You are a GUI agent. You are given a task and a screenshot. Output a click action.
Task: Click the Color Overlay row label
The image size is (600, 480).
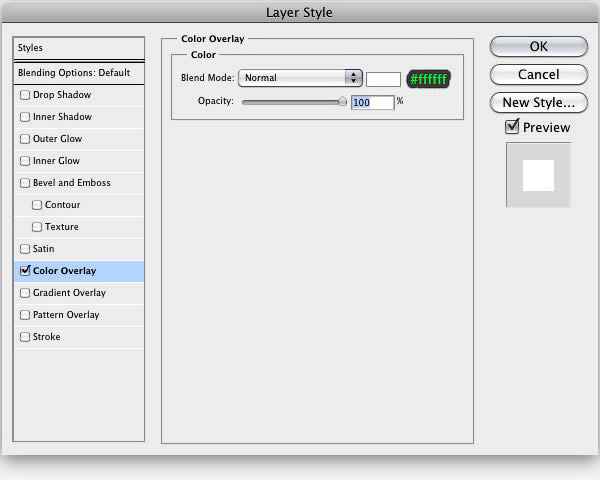(x=64, y=271)
